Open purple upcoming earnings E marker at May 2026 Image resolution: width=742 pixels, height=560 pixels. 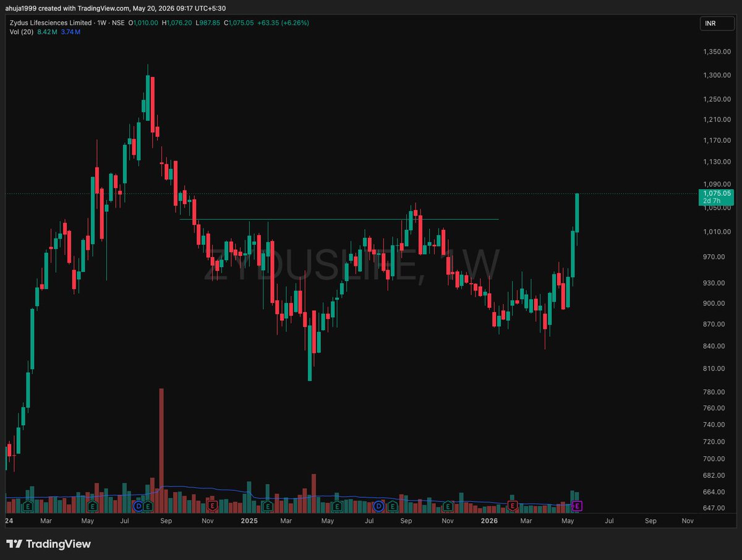578,506
